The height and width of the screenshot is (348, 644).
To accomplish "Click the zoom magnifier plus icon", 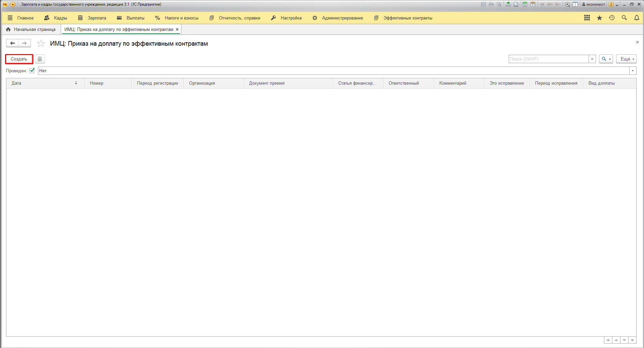I will pos(567,4).
